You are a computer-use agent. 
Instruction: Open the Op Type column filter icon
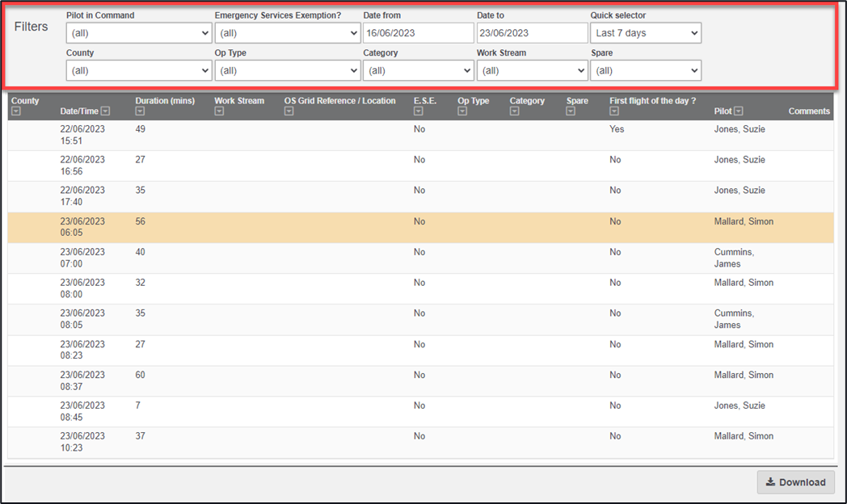pos(462,111)
